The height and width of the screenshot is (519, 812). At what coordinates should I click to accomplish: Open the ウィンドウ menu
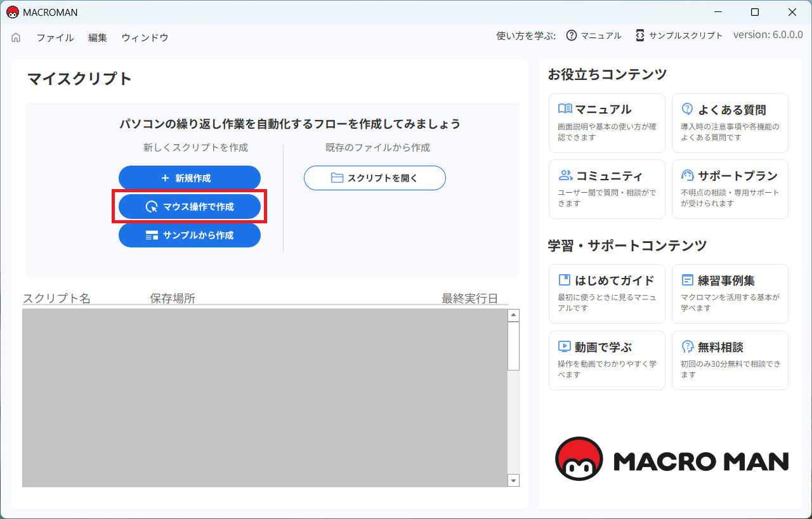[x=145, y=37]
